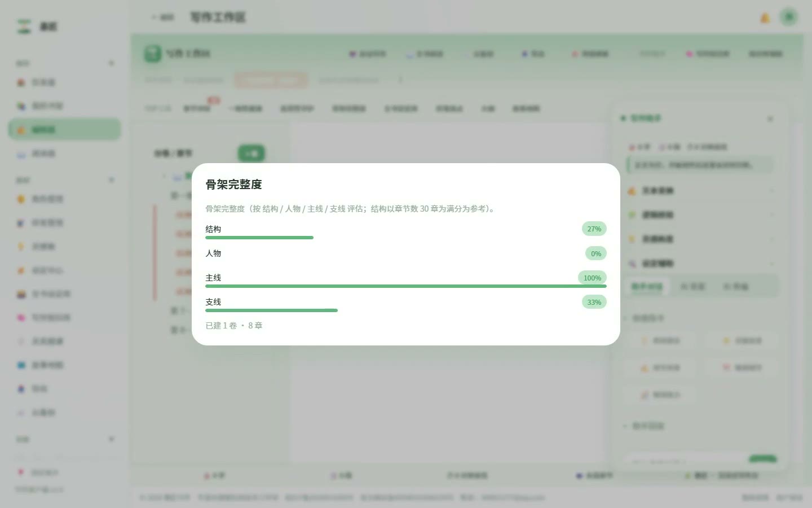Image resolution: width=812 pixels, height=508 pixels.
Task: Select the 主线 row label
Action: click(213, 278)
